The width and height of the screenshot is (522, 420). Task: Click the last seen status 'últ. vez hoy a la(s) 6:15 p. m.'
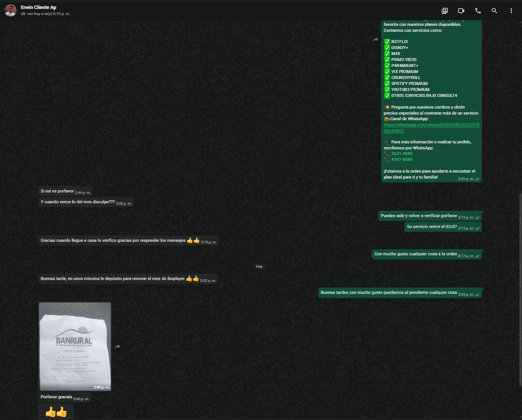point(45,14)
